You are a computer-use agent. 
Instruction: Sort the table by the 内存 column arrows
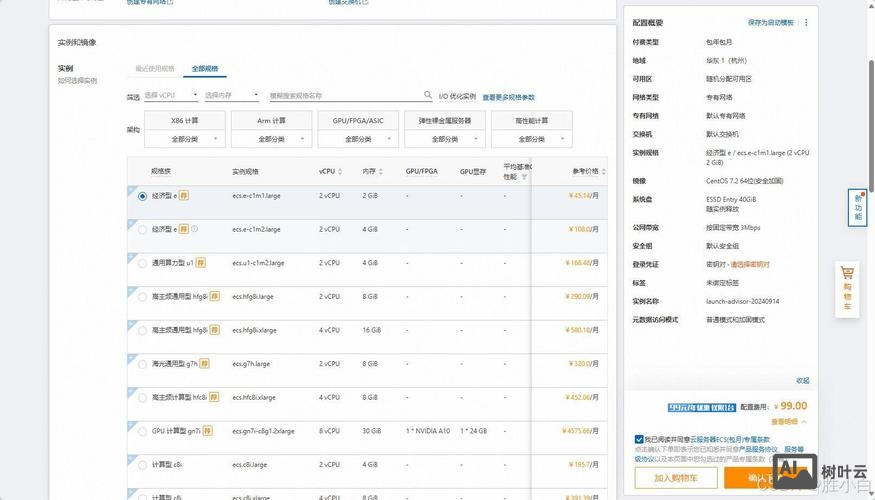coord(381,171)
